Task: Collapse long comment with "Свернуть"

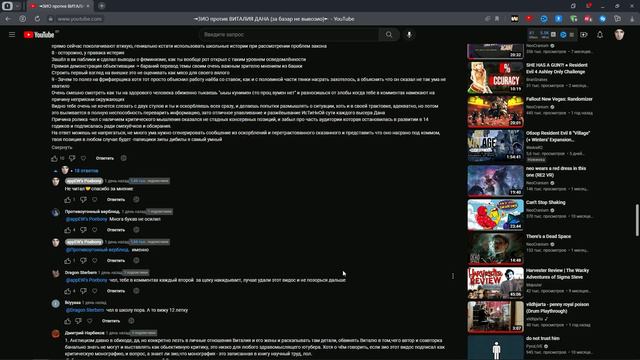Action: (x=62, y=147)
